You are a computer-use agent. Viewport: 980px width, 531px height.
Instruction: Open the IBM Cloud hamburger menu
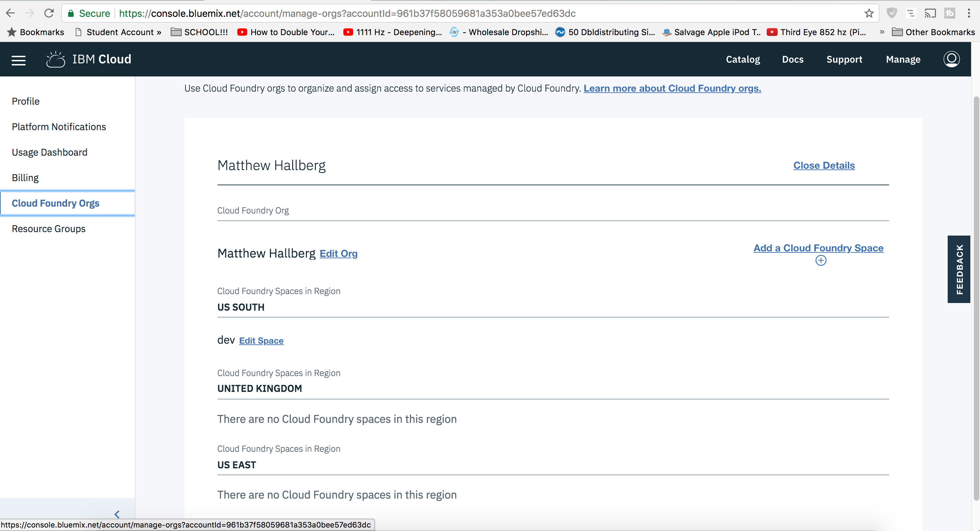coord(19,60)
